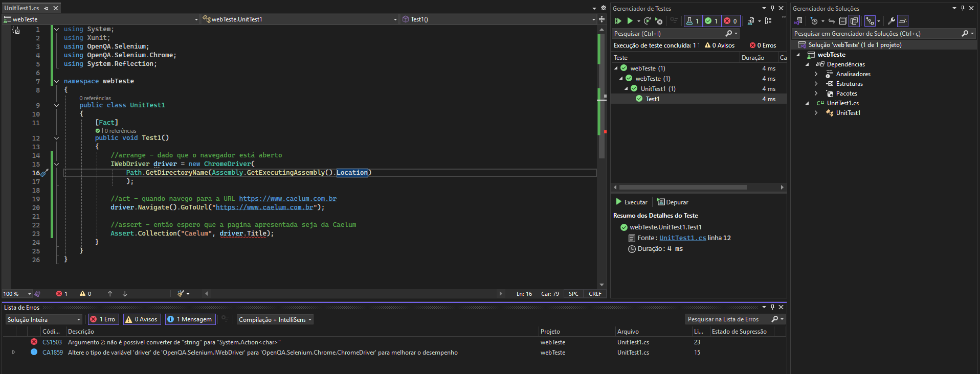Collapse the UnitTest1 class at line 9

point(56,105)
